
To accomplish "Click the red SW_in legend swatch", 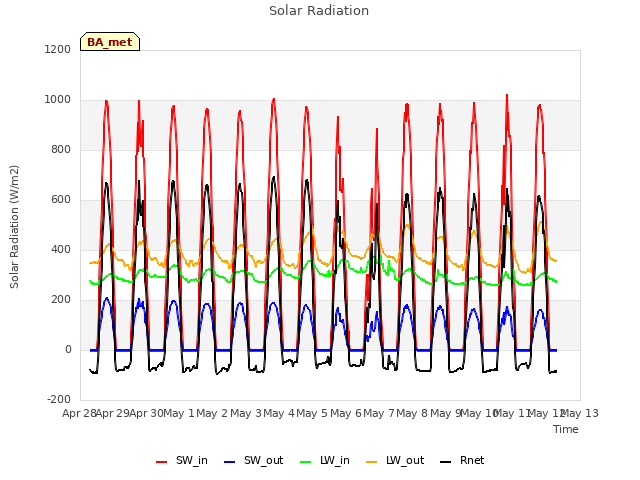I will [162, 462].
